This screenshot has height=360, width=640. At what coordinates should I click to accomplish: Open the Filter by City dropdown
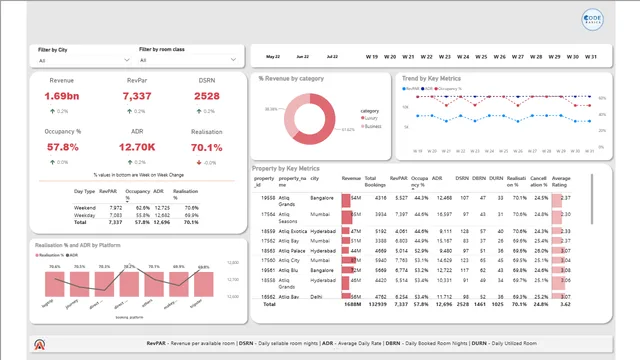84,60
